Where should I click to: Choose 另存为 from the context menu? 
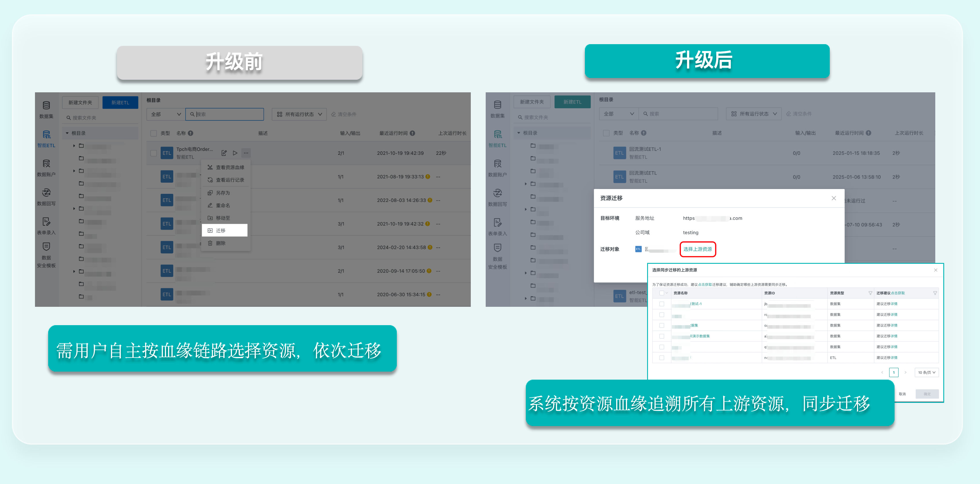226,193
